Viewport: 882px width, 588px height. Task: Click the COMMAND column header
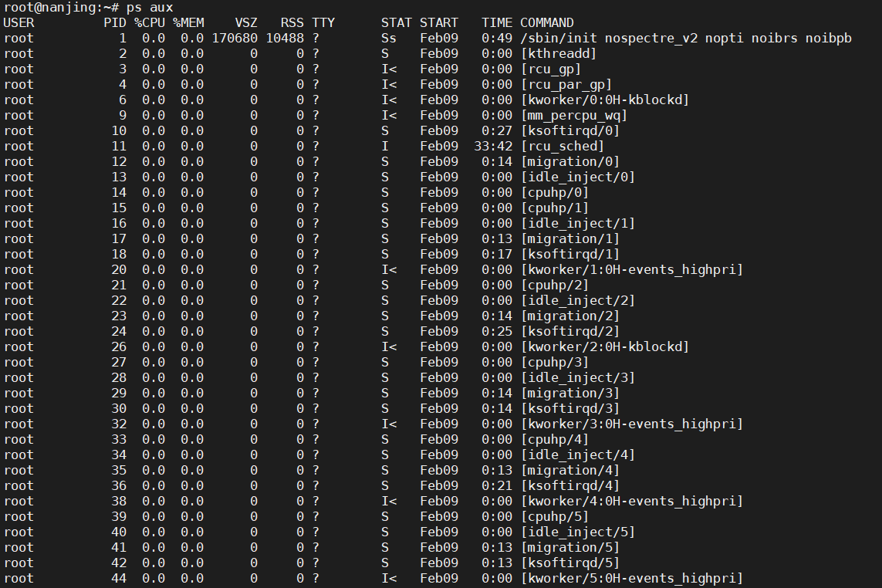click(546, 22)
